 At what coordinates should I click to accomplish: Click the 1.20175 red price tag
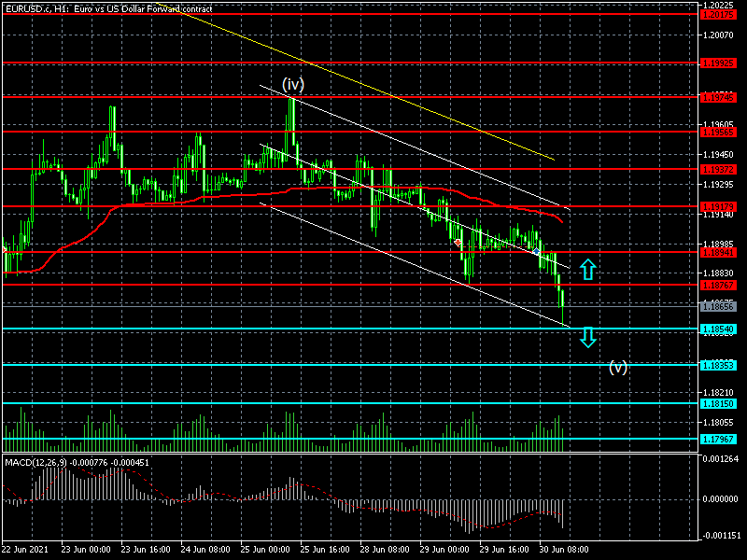click(x=719, y=13)
